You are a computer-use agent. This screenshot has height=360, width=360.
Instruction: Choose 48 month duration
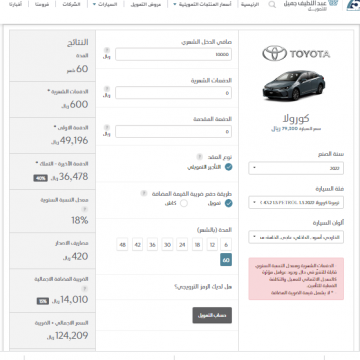point(123,245)
